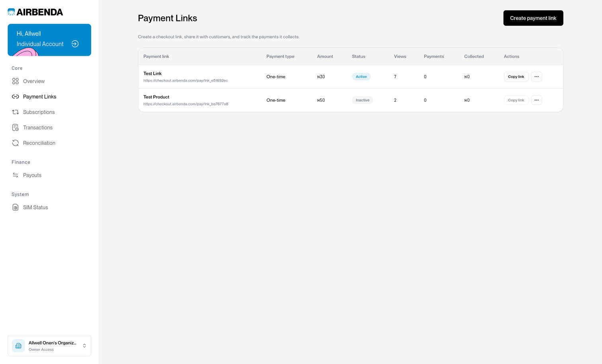Image resolution: width=602 pixels, height=364 pixels.
Task: Click the Hi, Allwell account card
Action: (49, 40)
